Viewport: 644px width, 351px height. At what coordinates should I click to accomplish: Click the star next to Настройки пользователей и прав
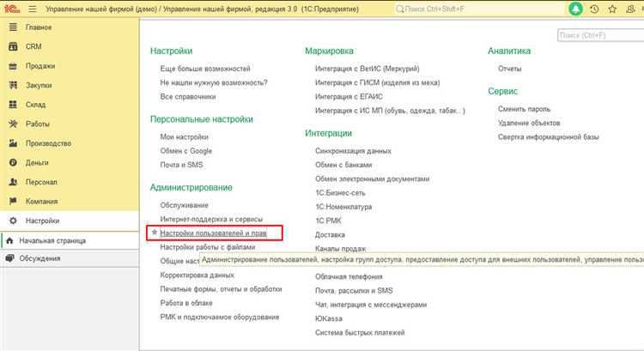155,233
